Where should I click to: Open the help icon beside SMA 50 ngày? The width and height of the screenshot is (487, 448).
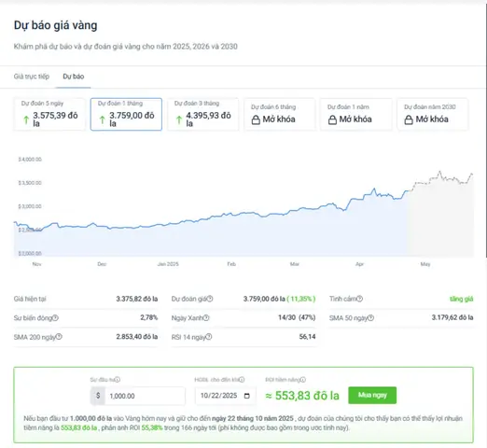[370, 318]
